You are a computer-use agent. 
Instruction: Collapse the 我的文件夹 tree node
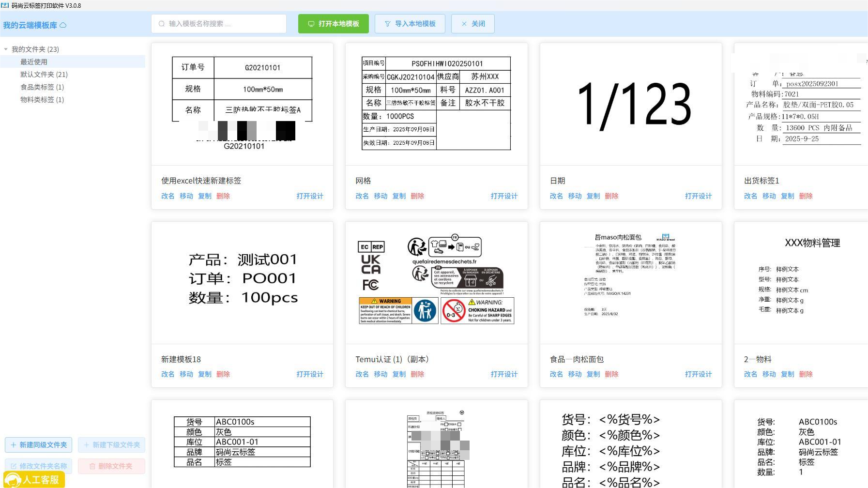click(x=6, y=49)
